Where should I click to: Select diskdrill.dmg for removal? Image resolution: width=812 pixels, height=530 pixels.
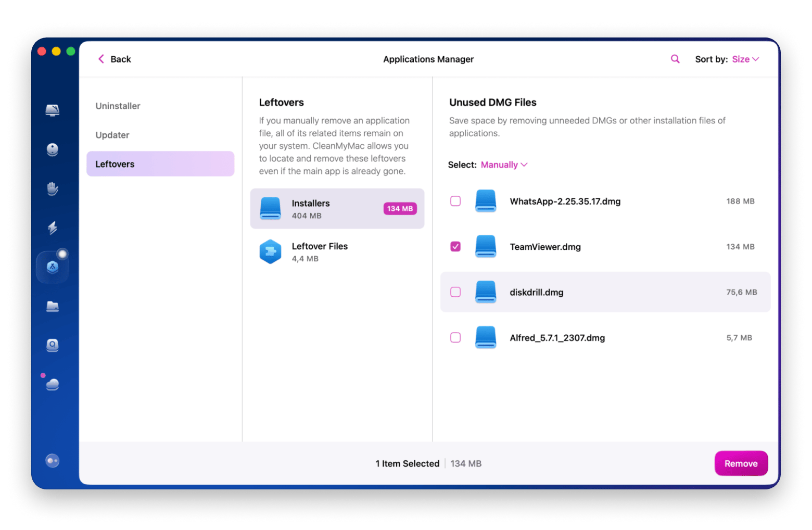click(x=455, y=292)
